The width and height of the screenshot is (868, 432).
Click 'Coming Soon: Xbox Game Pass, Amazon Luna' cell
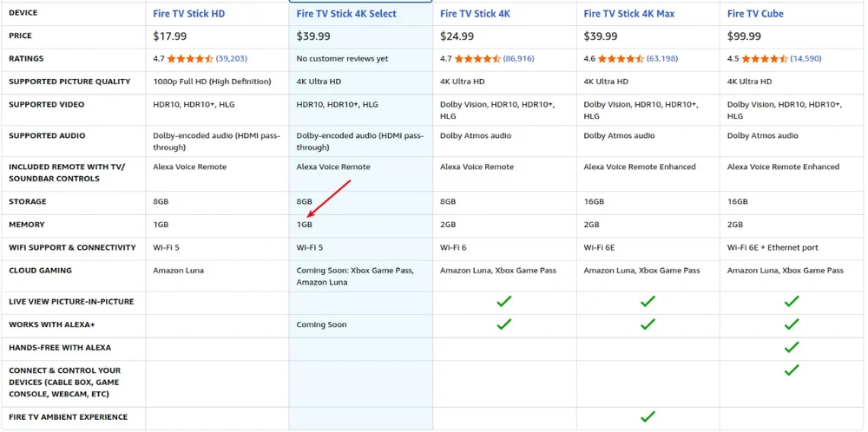pyautogui.click(x=355, y=276)
